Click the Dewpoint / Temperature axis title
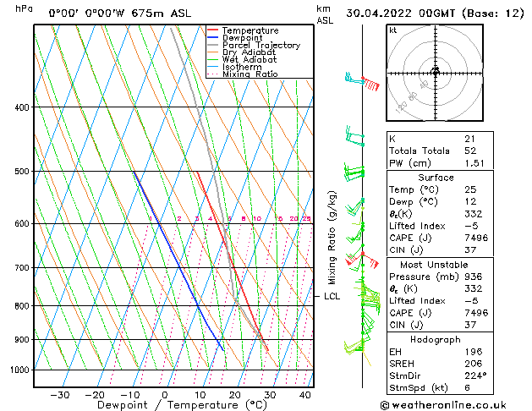The width and height of the screenshot is (532, 411). coord(172,405)
